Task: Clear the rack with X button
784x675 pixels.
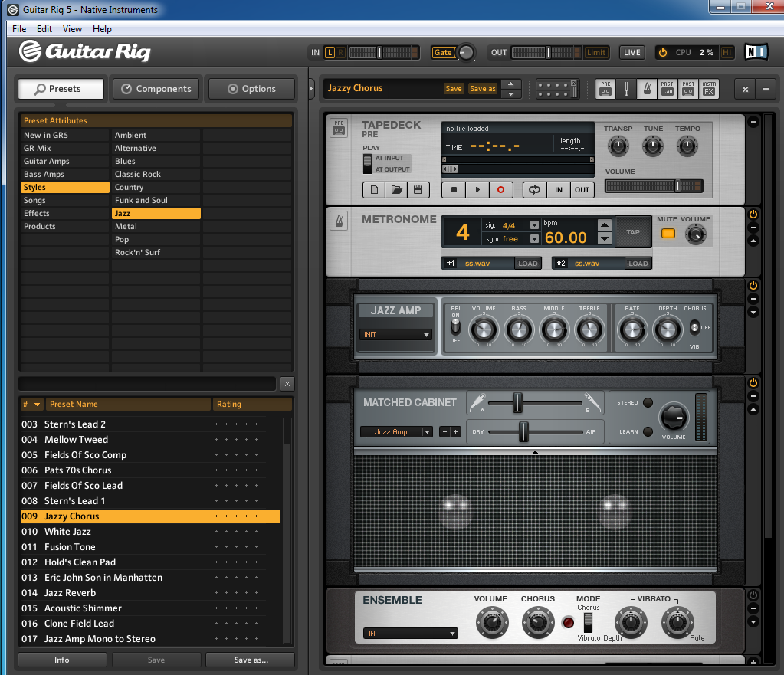Action: (x=745, y=89)
